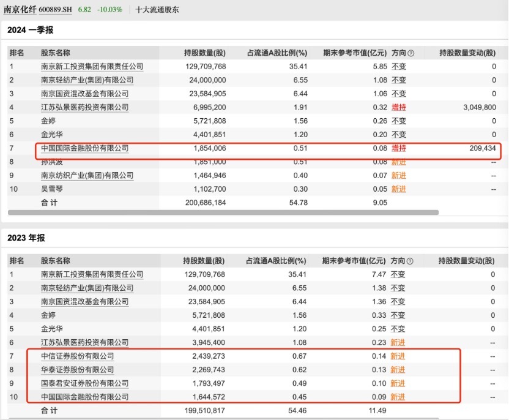Viewport: 509px width, 420px height.
Task: Click 不变 in 南京轻纺产业 row of 2023 年报
Action: (398, 288)
